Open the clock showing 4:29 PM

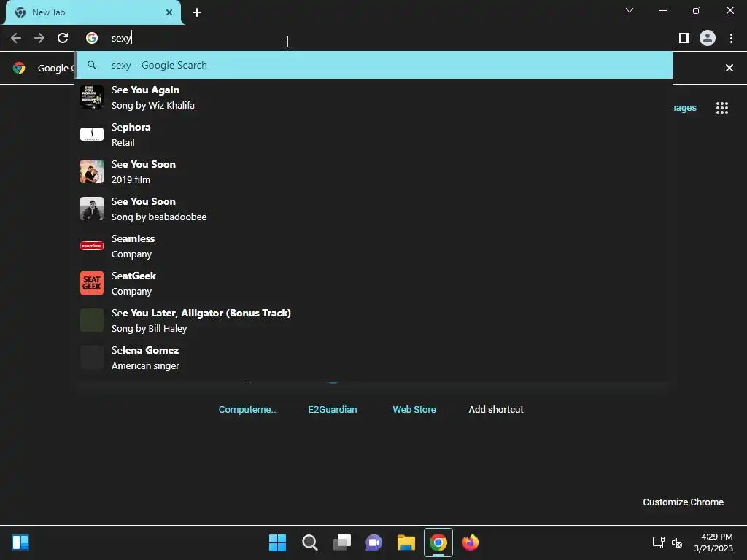click(x=713, y=542)
